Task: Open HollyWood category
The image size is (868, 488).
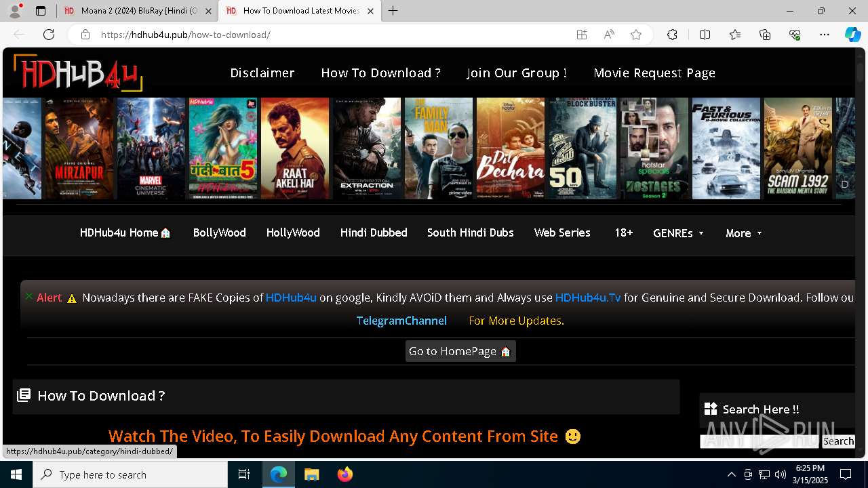Action: [x=293, y=232]
